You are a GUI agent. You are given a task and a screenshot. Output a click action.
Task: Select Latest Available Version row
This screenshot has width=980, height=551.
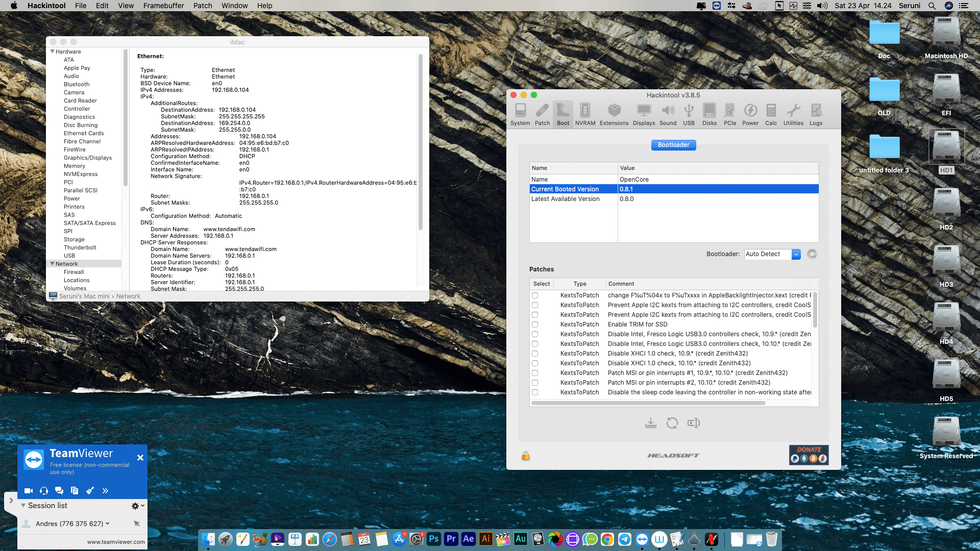click(x=674, y=199)
